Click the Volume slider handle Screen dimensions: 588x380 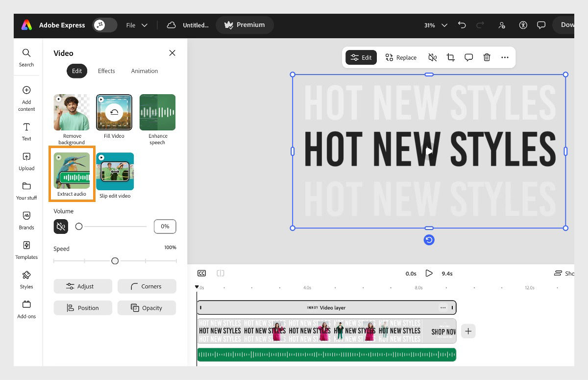point(79,227)
